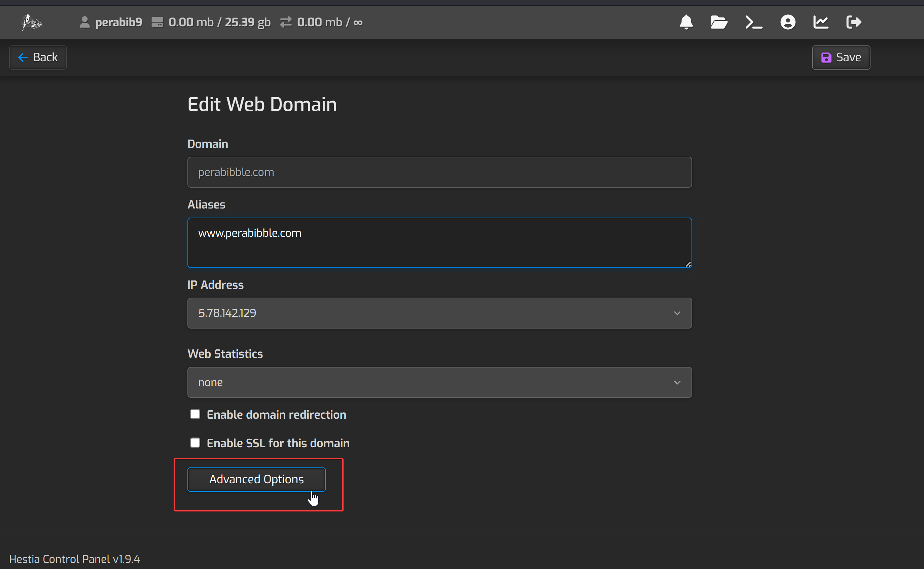Open the web terminal icon
Image resolution: width=924 pixels, height=569 pixels.
(753, 22)
